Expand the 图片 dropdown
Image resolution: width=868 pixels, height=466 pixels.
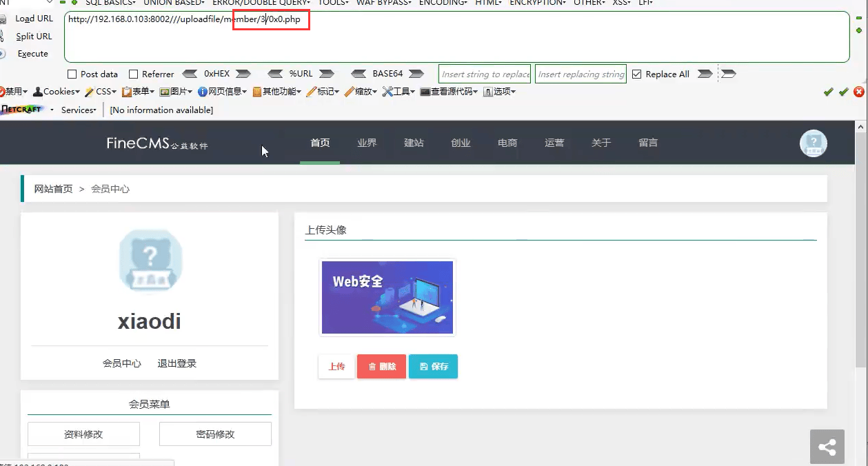click(x=177, y=92)
